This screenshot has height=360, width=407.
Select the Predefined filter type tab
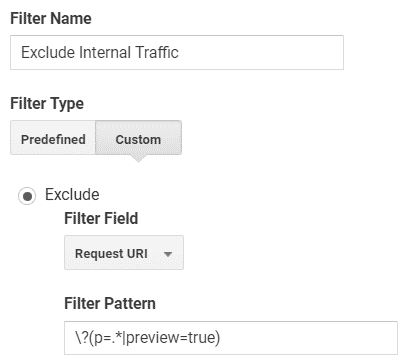point(53,138)
